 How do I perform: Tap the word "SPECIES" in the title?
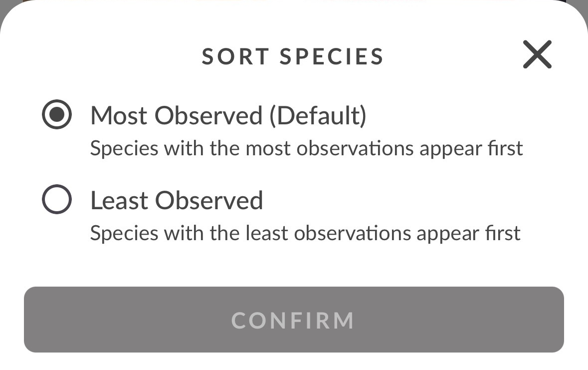pyautogui.click(x=332, y=56)
